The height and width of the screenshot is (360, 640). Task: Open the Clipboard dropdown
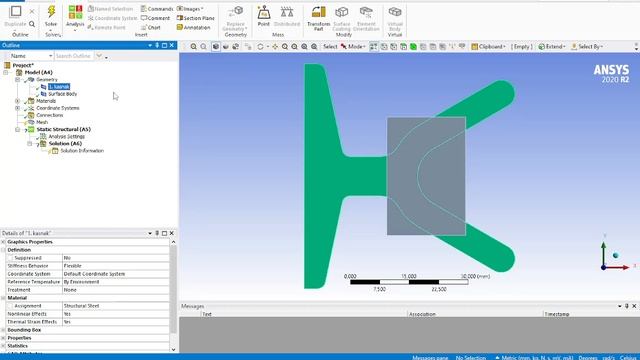[x=489, y=47]
